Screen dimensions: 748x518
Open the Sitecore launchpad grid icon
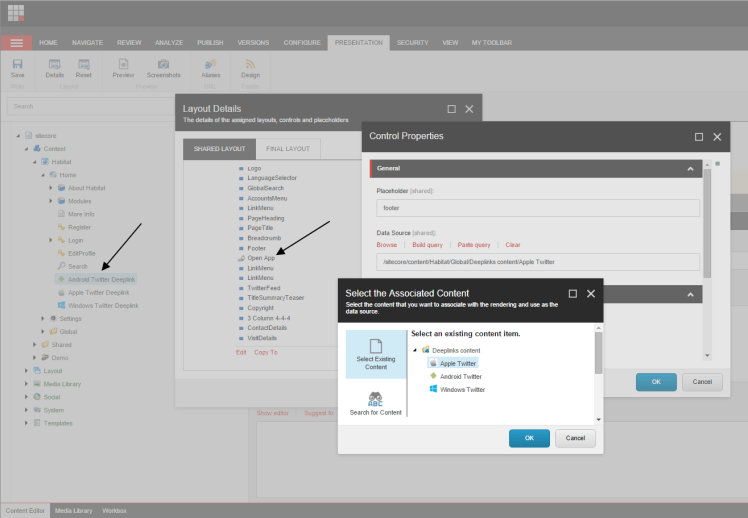16,13
